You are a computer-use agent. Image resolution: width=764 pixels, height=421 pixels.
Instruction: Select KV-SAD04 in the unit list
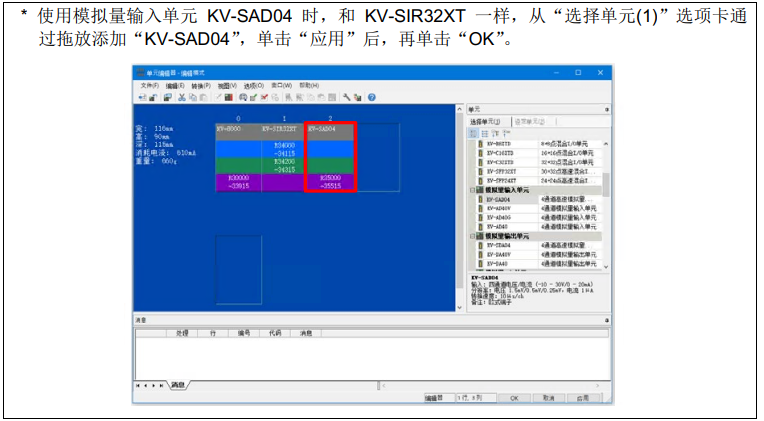tap(498, 199)
